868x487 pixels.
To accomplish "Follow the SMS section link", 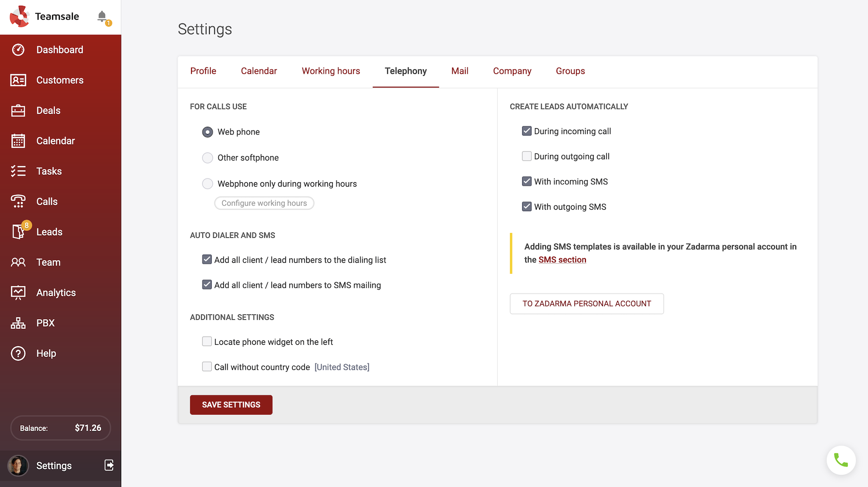I will coord(562,260).
